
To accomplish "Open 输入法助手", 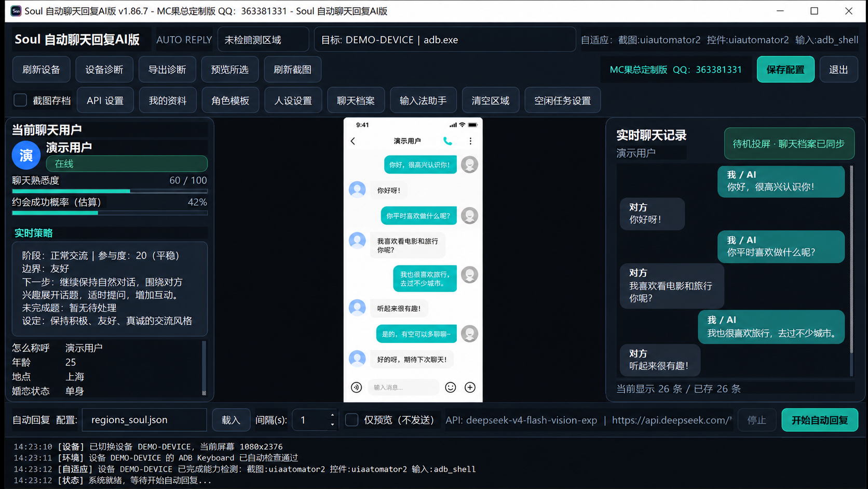I will point(423,100).
